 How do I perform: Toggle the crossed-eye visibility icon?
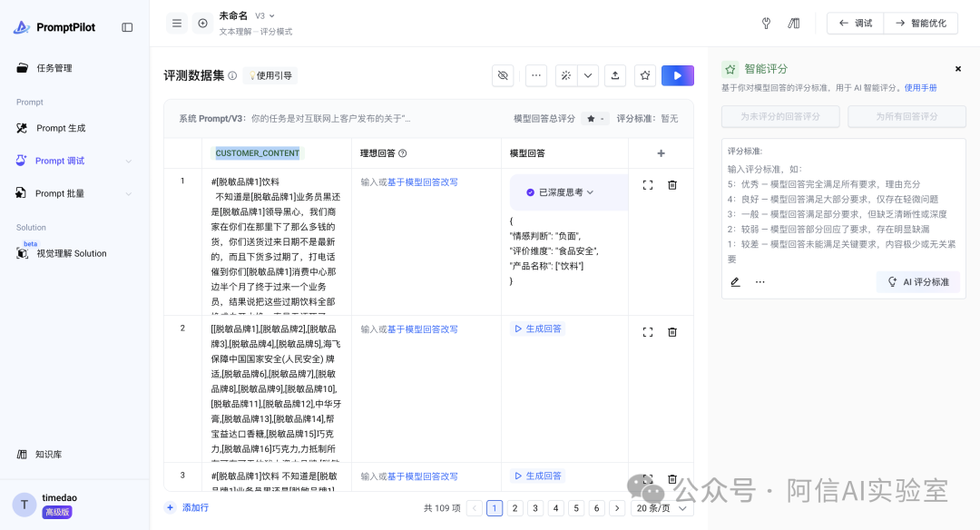click(503, 75)
